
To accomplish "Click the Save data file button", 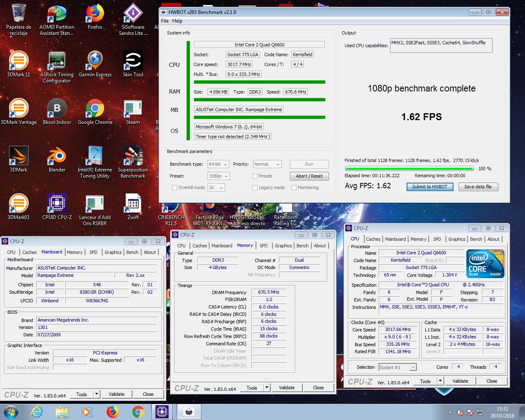I will [478, 187].
